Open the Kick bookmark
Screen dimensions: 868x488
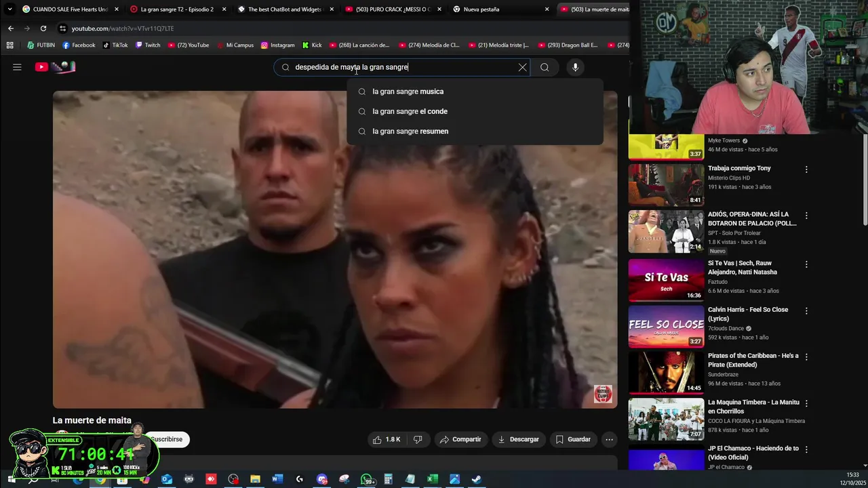pos(312,45)
